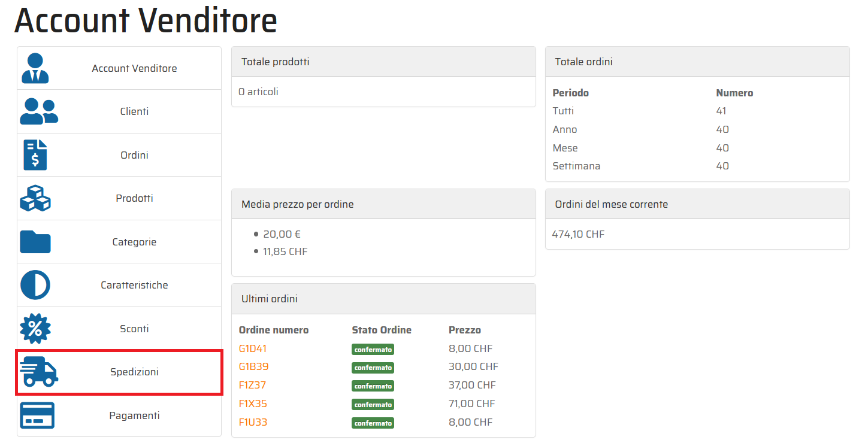Click the Clienti people icon
868x443 pixels.
tap(38, 112)
